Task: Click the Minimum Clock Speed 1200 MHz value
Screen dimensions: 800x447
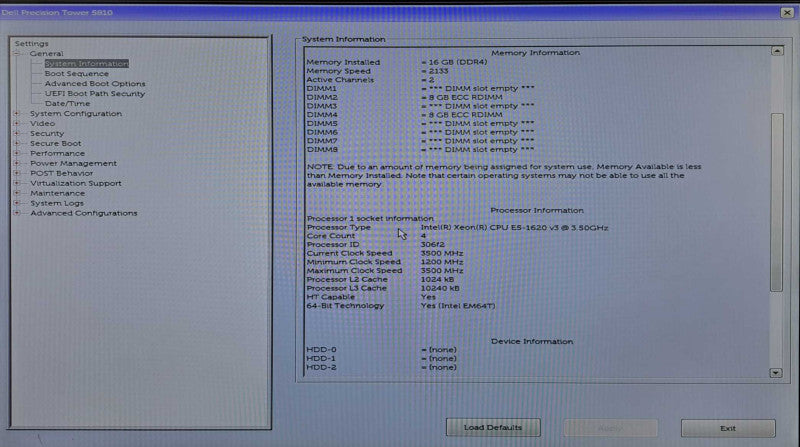Action: (x=442, y=262)
